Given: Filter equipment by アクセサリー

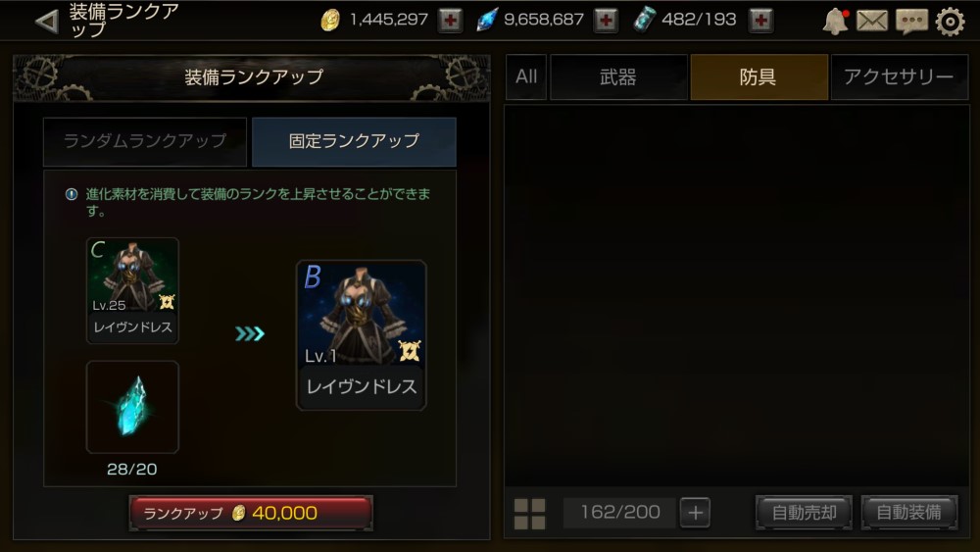Looking at the screenshot, I should point(899,76).
